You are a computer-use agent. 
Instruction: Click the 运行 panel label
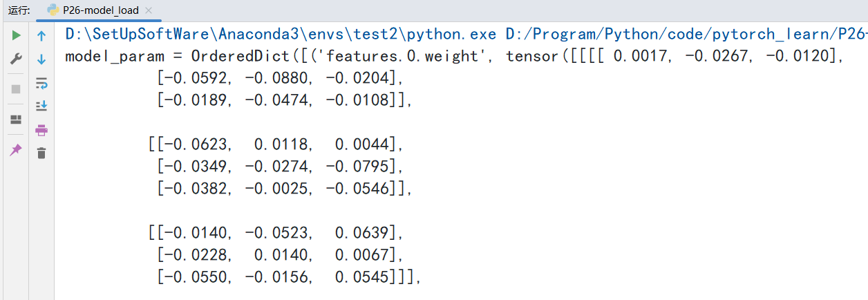pyautogui.click(x=19, y=10)
